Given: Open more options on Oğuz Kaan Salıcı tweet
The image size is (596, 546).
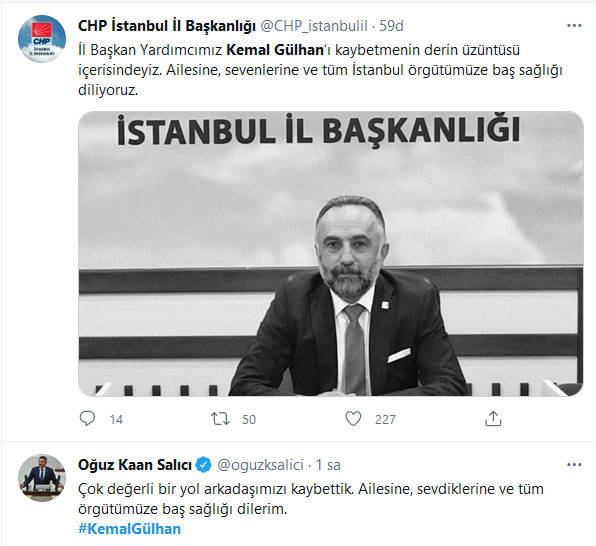Looking at the screenshot, I should [x=574, y=465].
